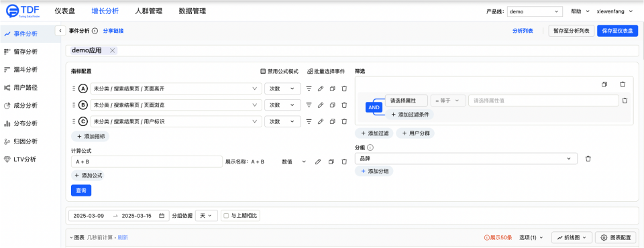Open the 天 grouping basis dropdown
644x248 pixels.
pyautogui.click(x=206, y=216)
